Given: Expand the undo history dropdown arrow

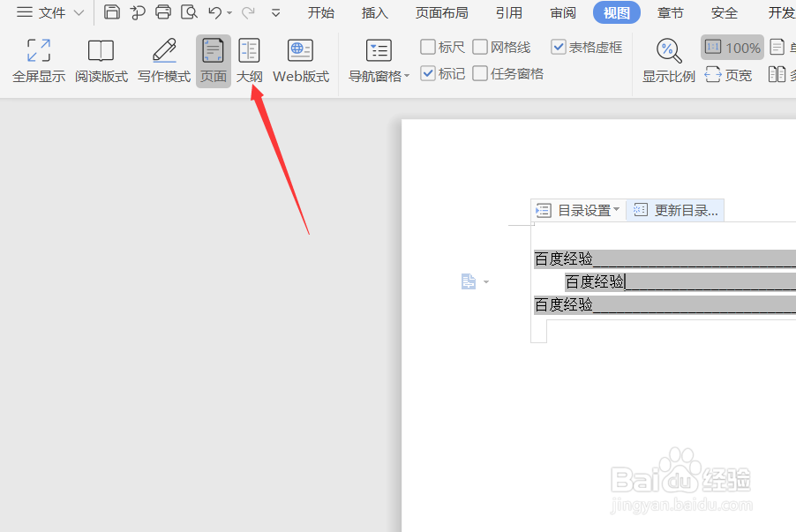Looking at the screenshot, I should tap(229, 12).
